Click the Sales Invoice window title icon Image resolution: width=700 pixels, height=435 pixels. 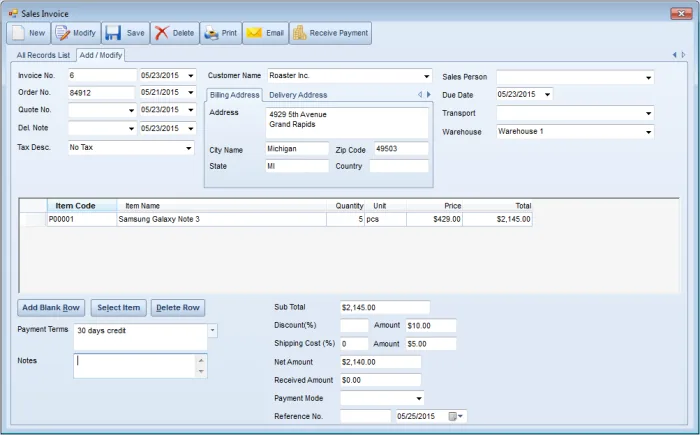tap(12, 14)
